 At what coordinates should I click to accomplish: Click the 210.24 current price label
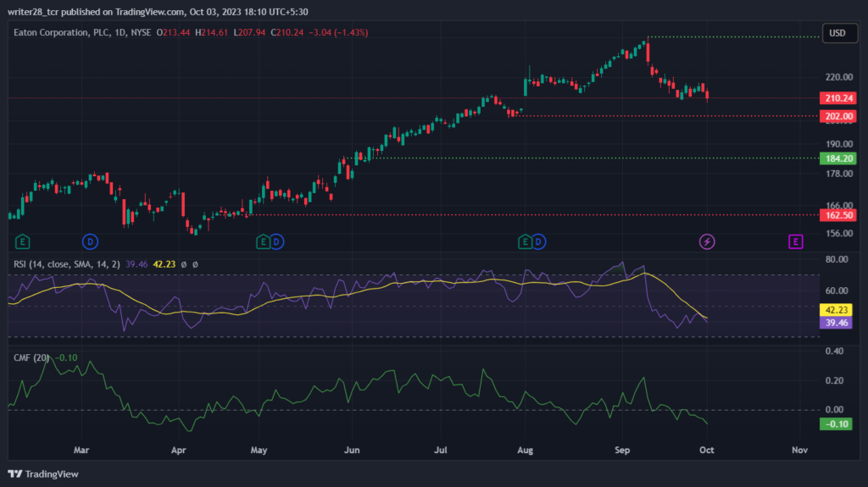(838, 98)
